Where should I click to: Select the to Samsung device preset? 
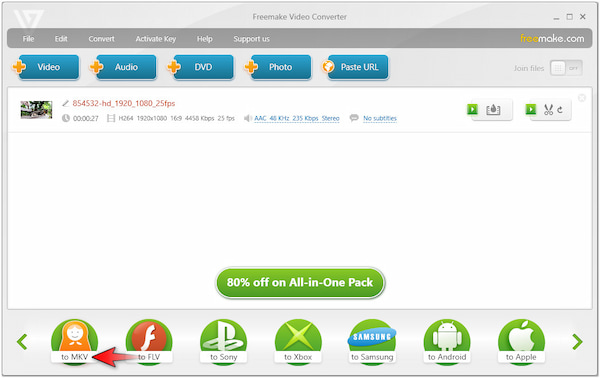coord(372,342)
